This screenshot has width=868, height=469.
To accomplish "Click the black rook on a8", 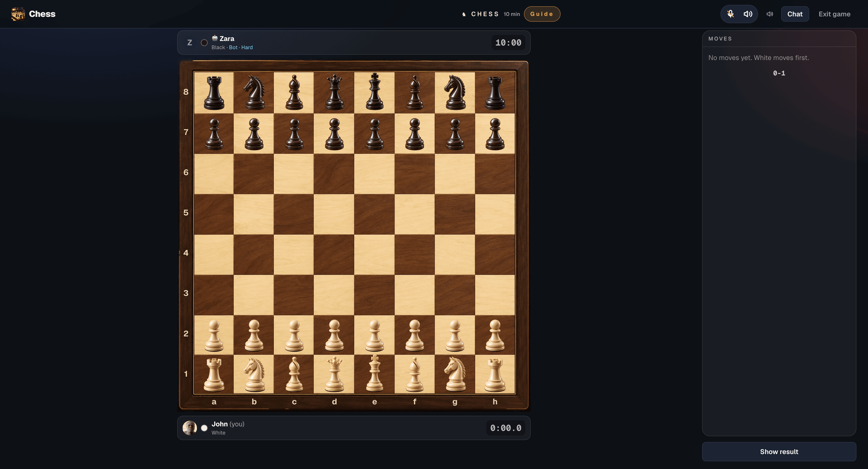I will tap(214, 93).
